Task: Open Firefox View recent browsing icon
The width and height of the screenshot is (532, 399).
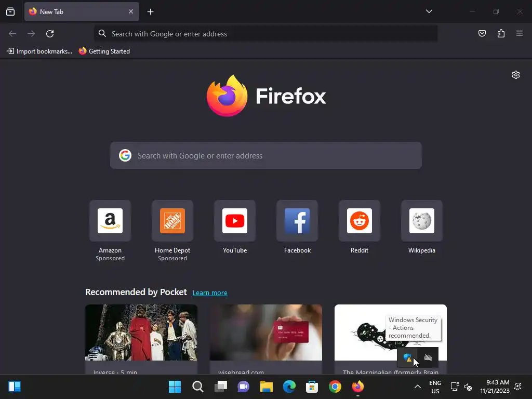Action: [10, 11]
